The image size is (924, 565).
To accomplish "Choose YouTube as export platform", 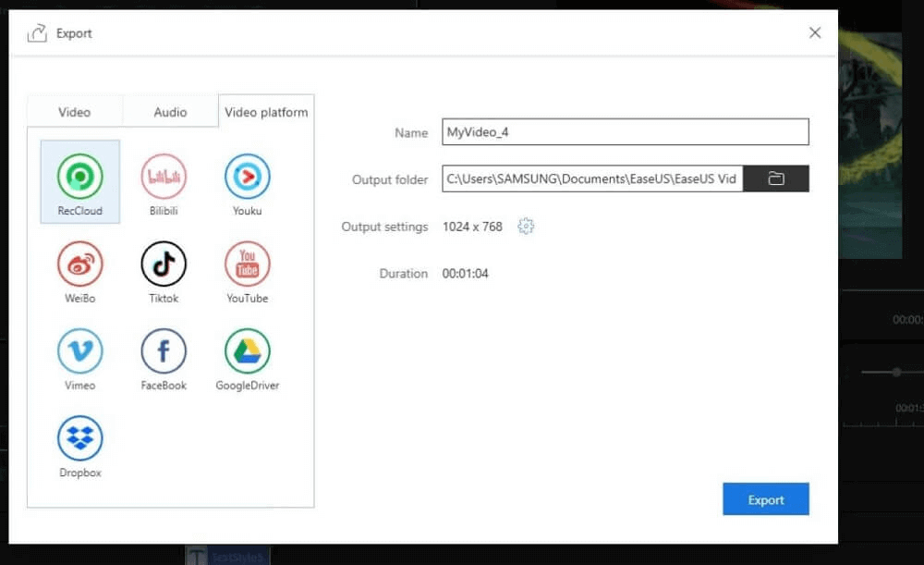I will tap(247, 264).
